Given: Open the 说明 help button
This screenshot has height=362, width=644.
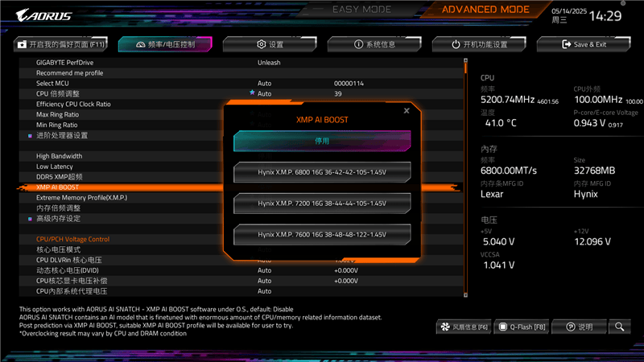Looking at the screenshot, I should pyautogui.click(x=579, y=327).
